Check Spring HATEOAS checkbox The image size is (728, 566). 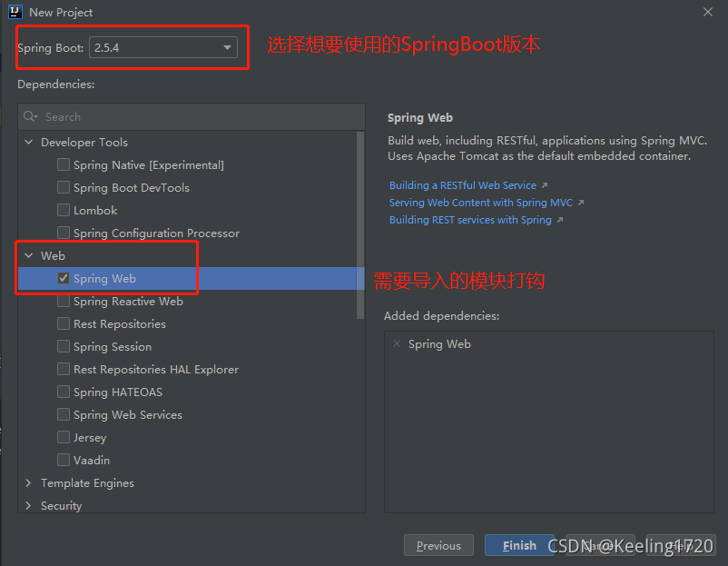point(64,392)
